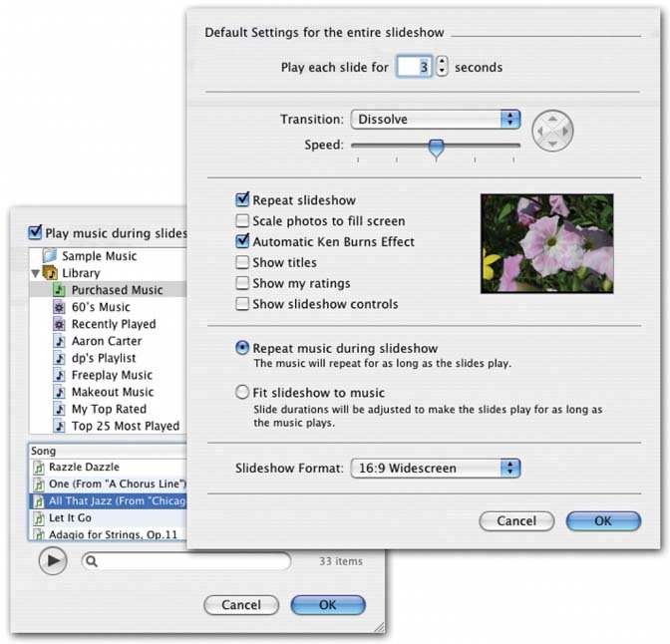This screenshot has height=644, width=670.
Task: Click Cancel in the slideshow settings dialog
Action: [516, 521]
